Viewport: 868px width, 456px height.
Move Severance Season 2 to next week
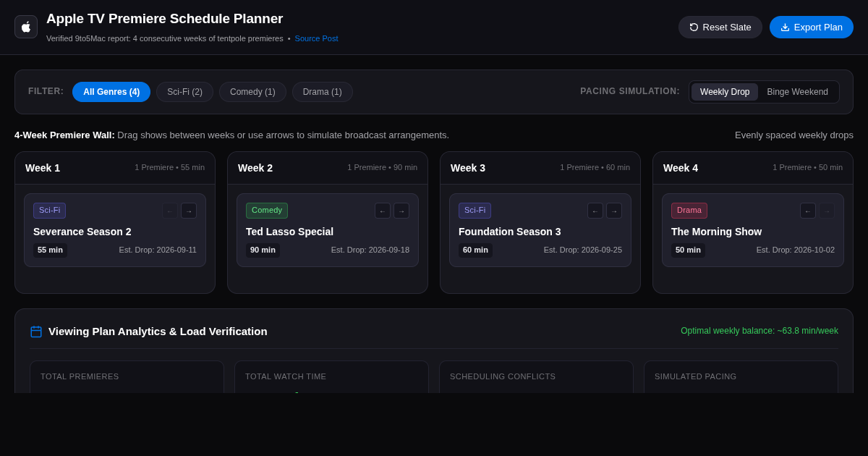point(189,211)
